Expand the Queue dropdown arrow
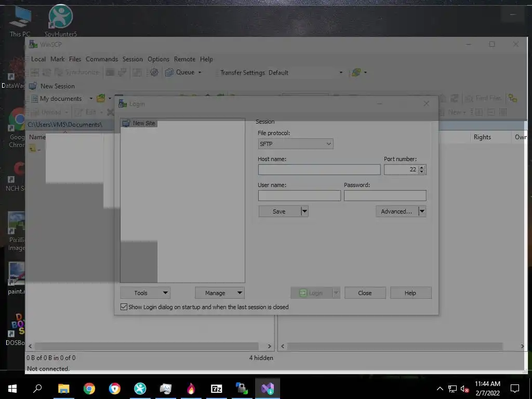The image size is (532, 399). point(200,72)
